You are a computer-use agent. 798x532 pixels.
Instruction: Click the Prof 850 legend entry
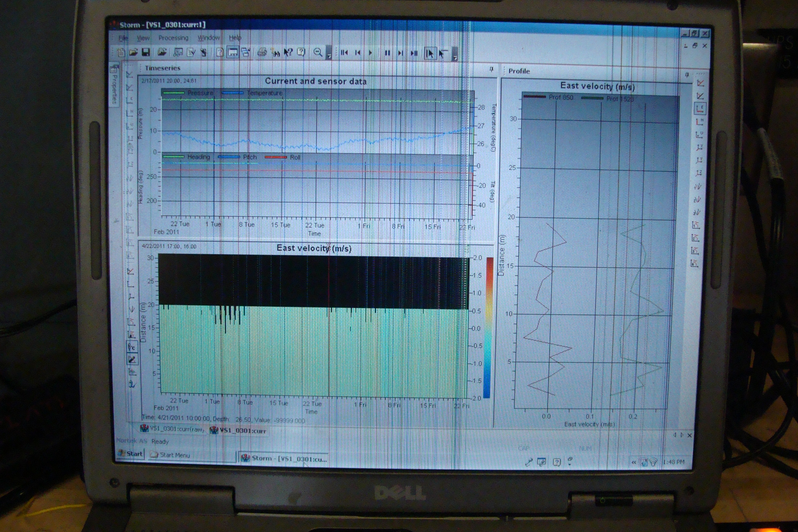[x=548, y=97]
